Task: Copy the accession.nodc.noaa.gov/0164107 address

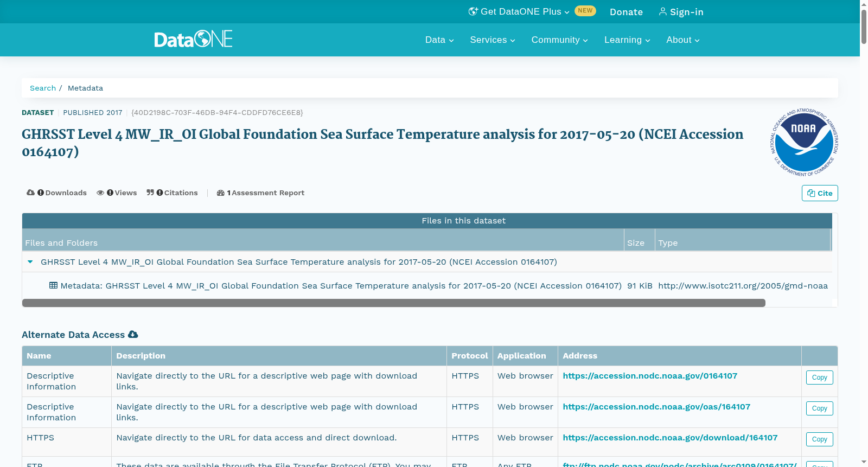Action: click(819, 378)
